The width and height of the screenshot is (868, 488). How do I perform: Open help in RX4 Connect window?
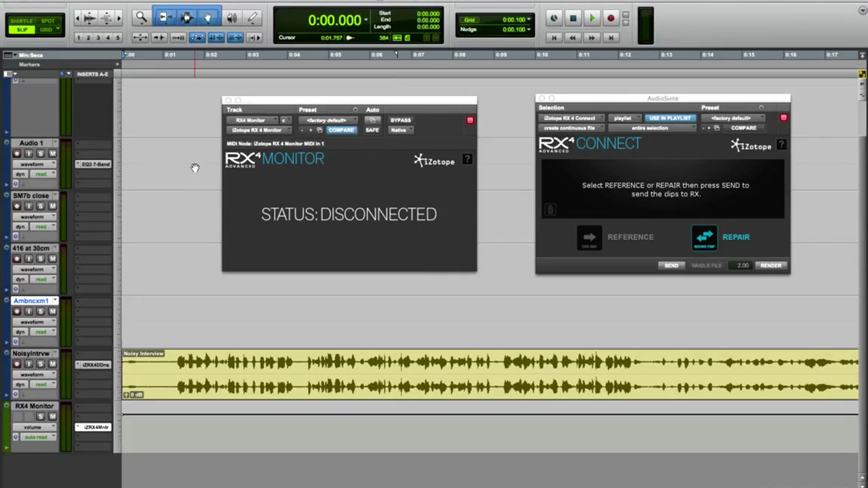[x=781, y=144]
